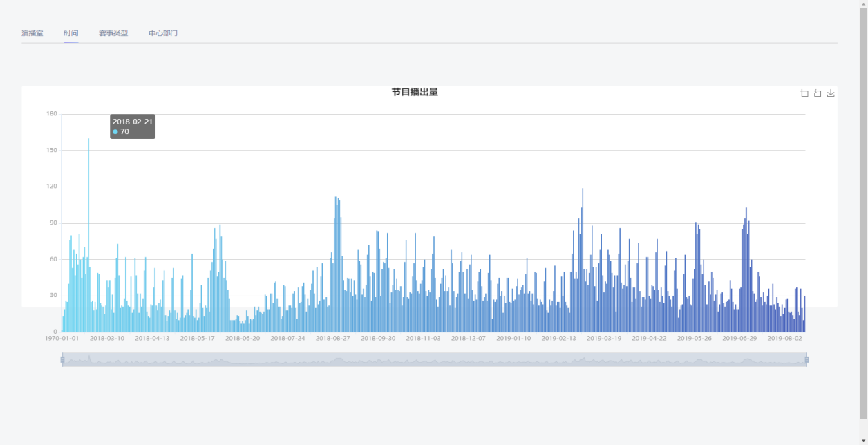Activate the area zoom tool icon
Screen dimensions: 868x445
click(x=804, y=93)
